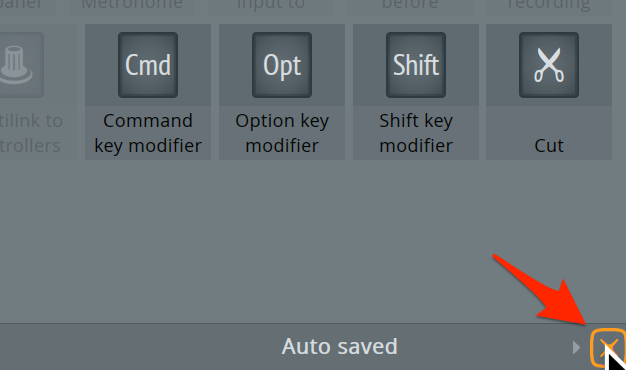This screenshot has width=626, height=370.
Task: Expand the small triangle arrow beside Auto saved
Action: click(x=576, y=347)
